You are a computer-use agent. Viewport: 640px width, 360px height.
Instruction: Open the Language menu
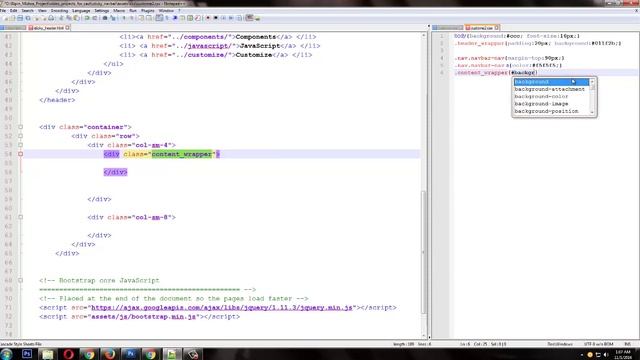tap(81, 11)
